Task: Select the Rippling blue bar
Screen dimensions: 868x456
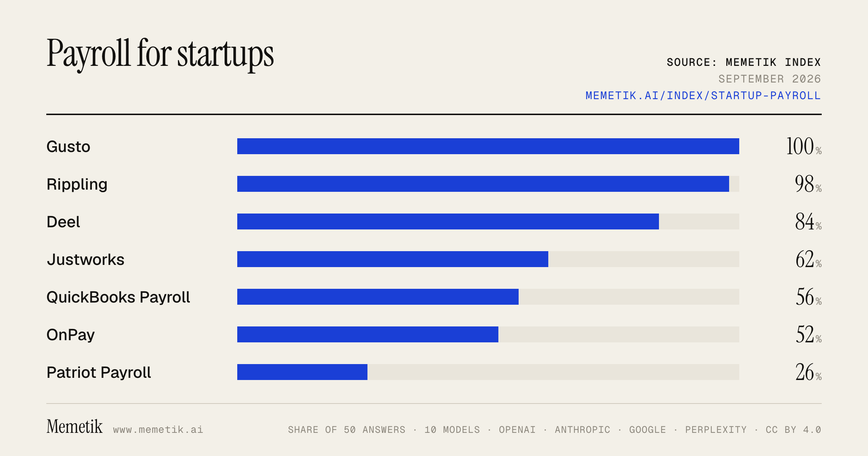Action: tap(483, 184)
